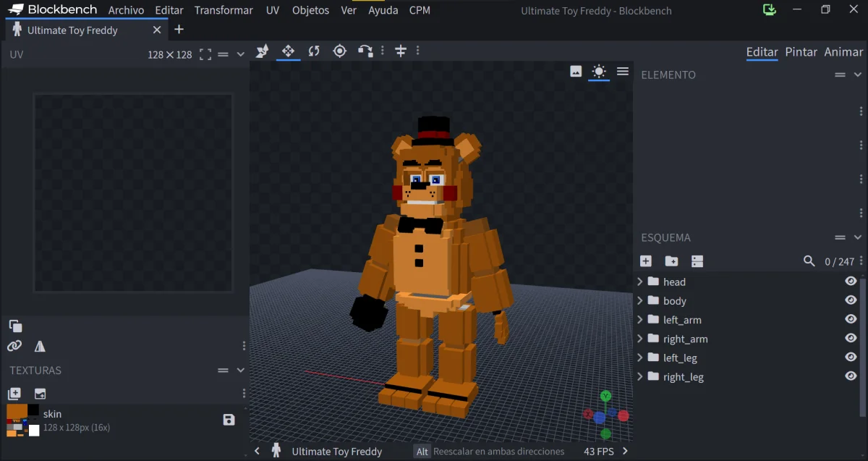Open viewport background image icon
Screen dimensions: 868x461
pyautogui.click(x=576, y=71)
